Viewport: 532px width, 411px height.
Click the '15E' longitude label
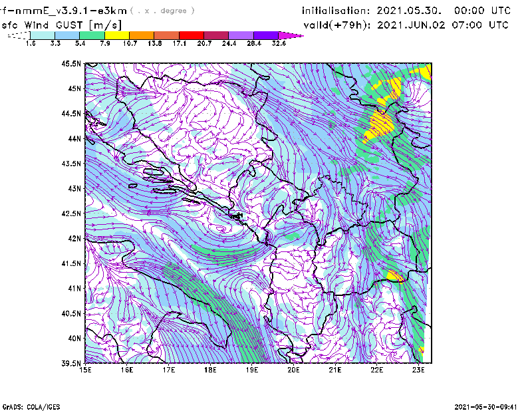(x=85, y=370)
